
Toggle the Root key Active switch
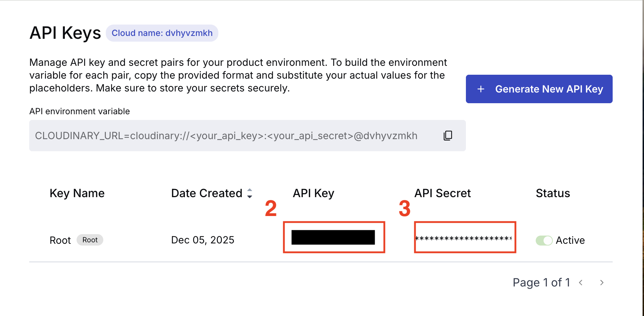[544, 241]
